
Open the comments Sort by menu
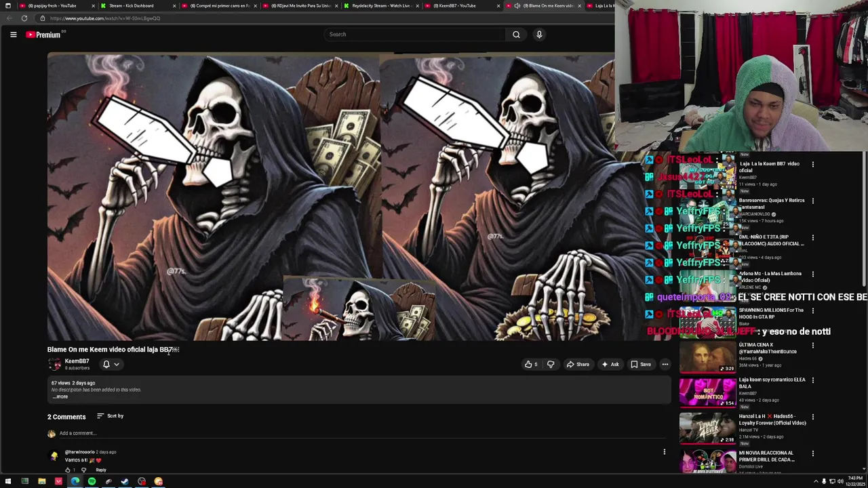(x=110, y=416)
